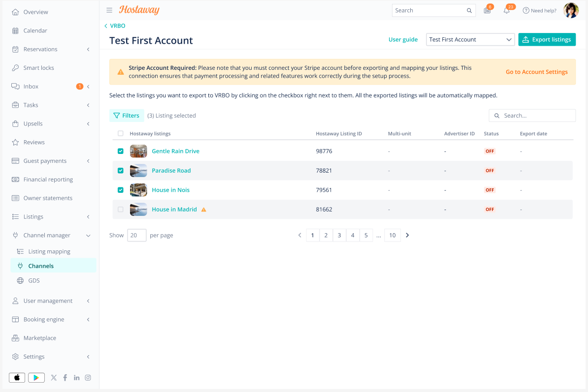Click the Calendar icon in sidebar
The width and height of the screenshot is (588, 392).
(x=15, y=30)
